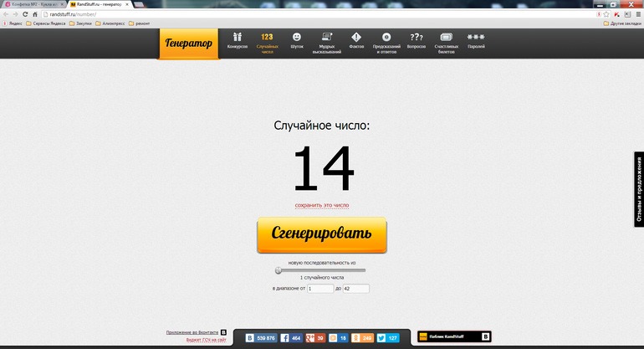Image resolution: width=644 pixels, height=349 pixels.
Task: Click the Facebook share counter button
Action: (x=291, y=337)
